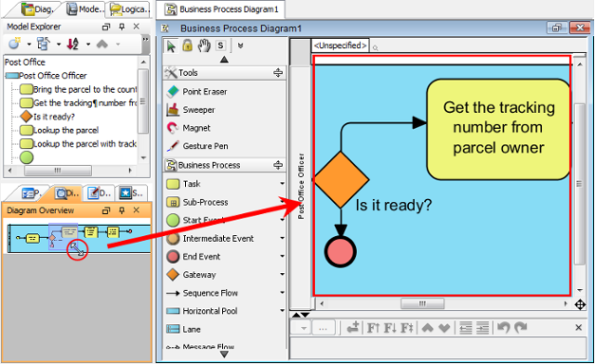The height and width of the screenshot is (364, 595).
Task: Open the Horizontal Pool dropdown arrow
Action: tap(283, 311)
